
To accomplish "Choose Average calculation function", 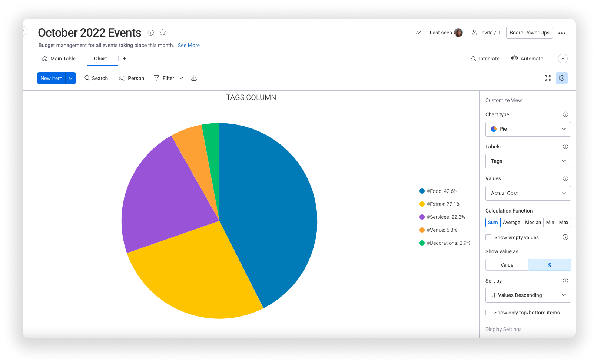I will click(x=511, y=223).
